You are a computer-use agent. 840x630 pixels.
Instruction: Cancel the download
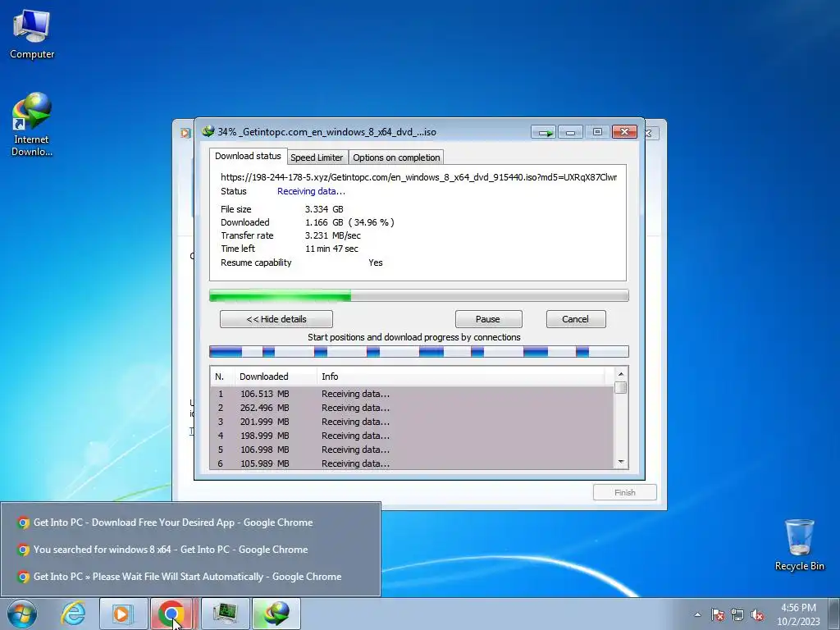click(576, 319)
